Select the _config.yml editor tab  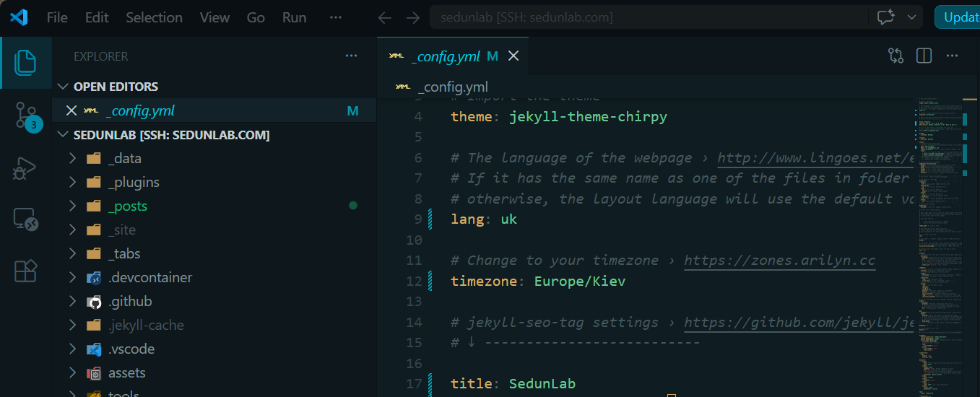coord(452,56)
